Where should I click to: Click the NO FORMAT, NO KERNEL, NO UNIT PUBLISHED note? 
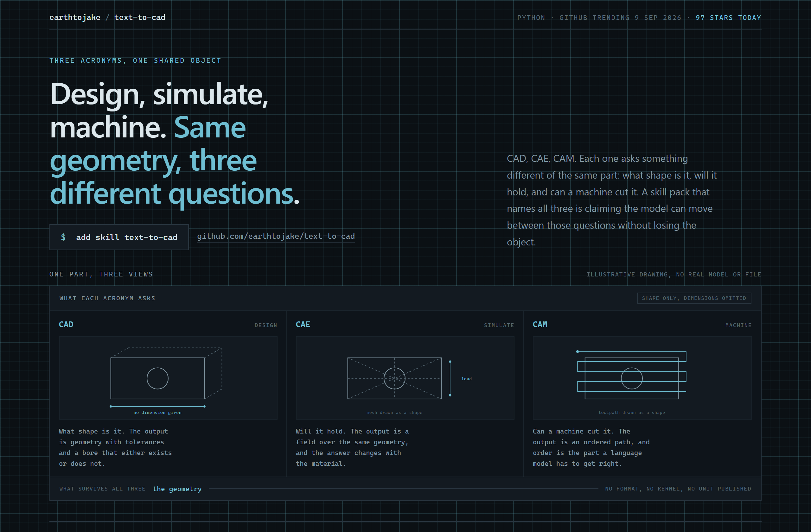(x=678, y=489)
